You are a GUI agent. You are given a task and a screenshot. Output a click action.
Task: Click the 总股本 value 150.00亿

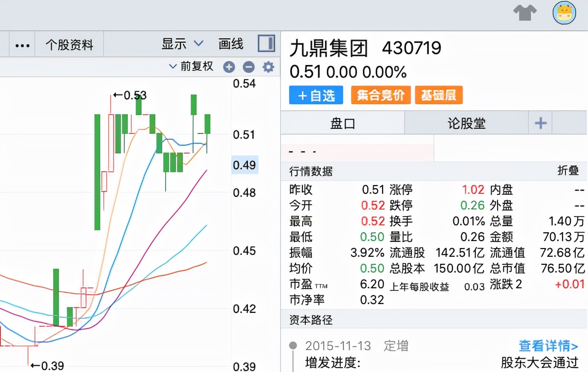click(x=459, y=268)
